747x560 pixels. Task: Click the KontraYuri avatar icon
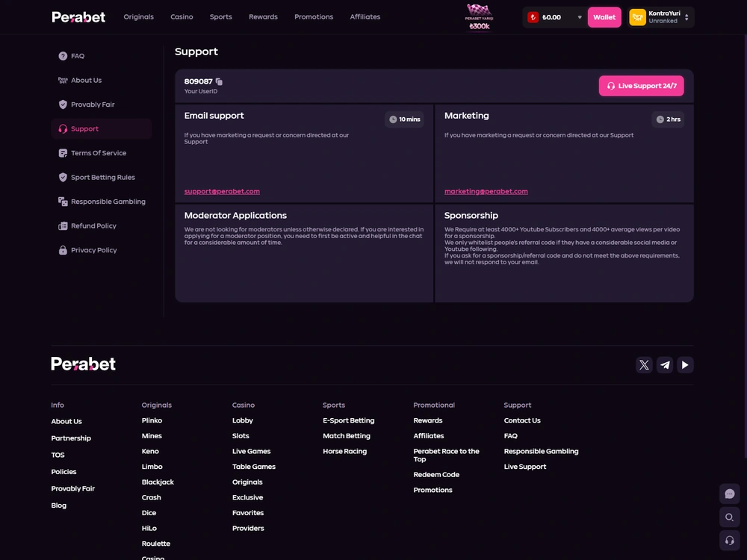[x=637, y=17]
